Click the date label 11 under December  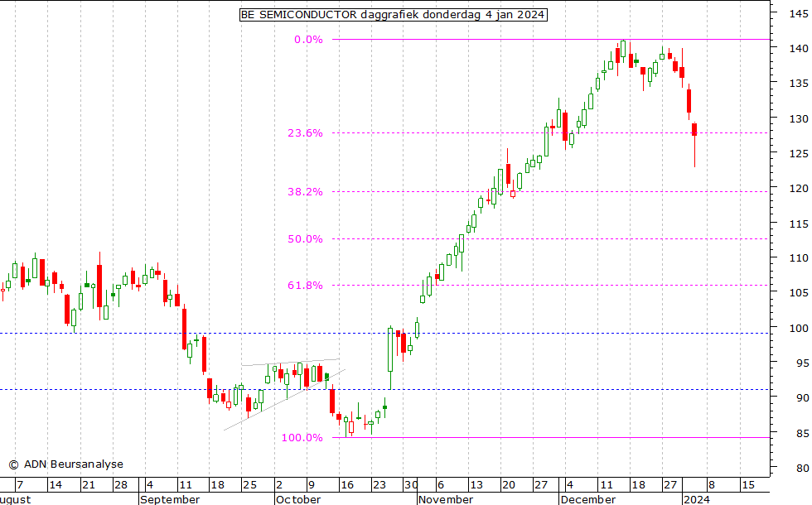606,485
